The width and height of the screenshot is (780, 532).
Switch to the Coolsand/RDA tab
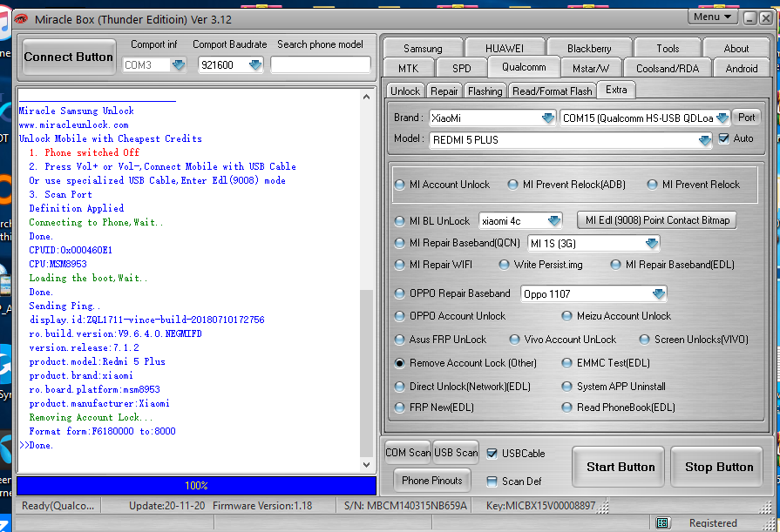(x=668, y=68)
